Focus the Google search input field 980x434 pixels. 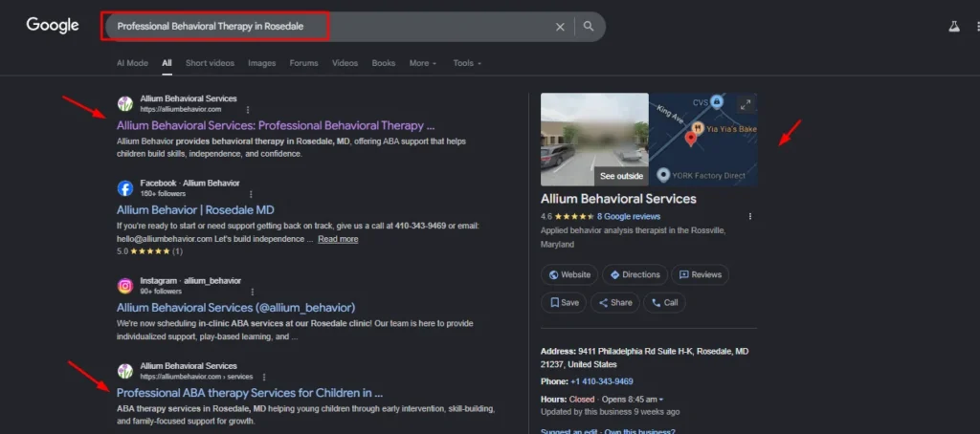(x=331, y=27)
